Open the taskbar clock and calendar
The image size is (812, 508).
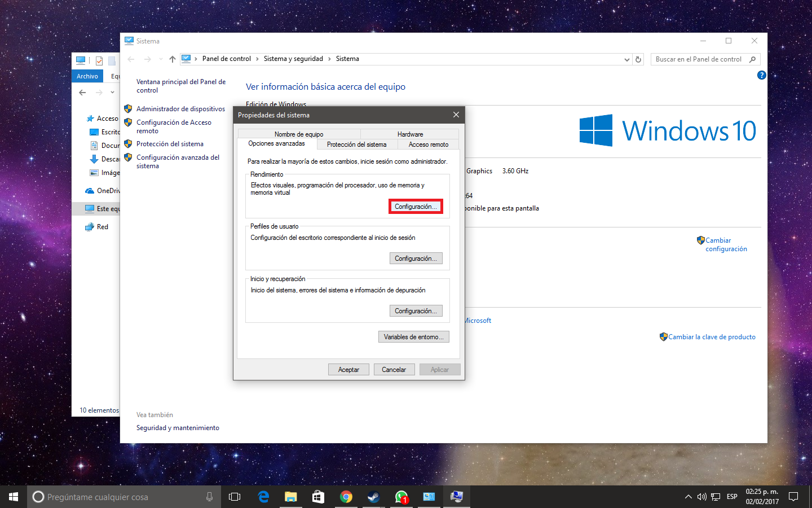[x=762, y=497]
